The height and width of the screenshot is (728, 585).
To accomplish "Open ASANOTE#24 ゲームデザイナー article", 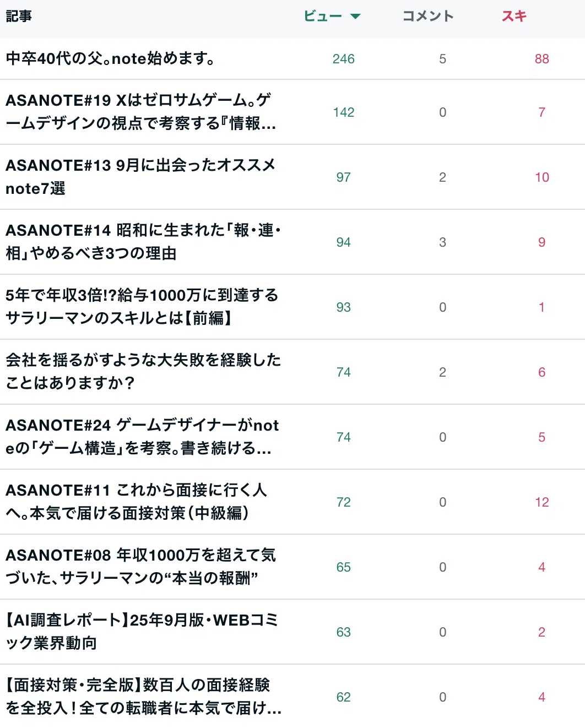I will [x=142, y=437].
